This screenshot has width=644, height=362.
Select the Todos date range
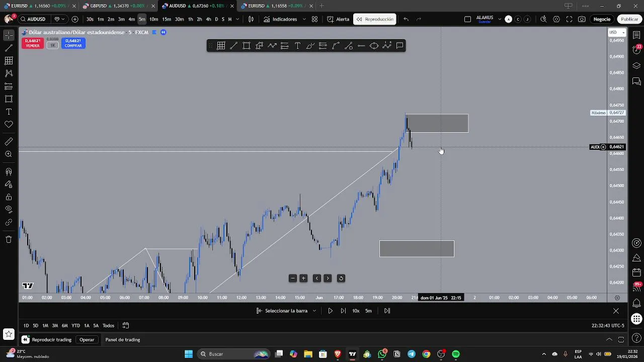click(108, 325)
